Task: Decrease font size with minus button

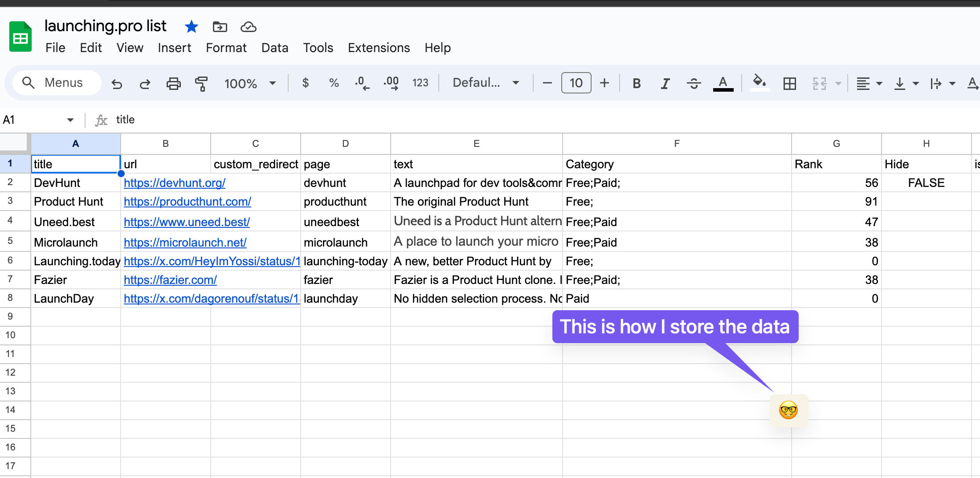Action: (x=547, y=83)
